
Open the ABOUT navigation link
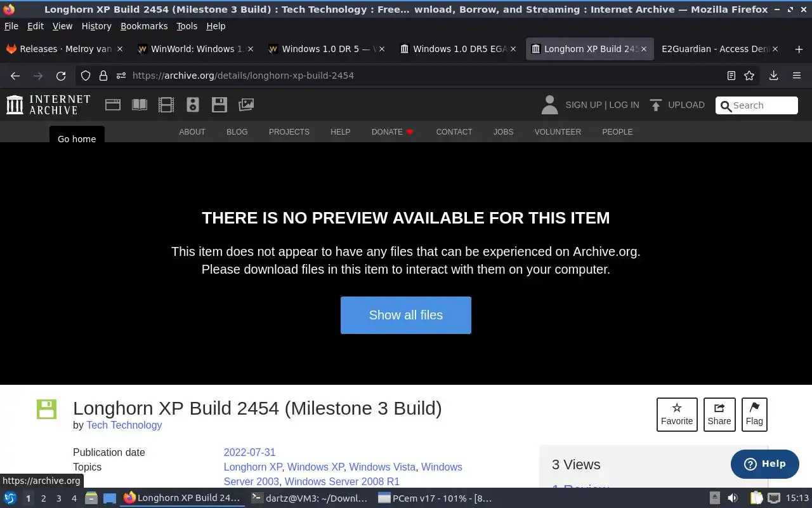click(192, 132)
